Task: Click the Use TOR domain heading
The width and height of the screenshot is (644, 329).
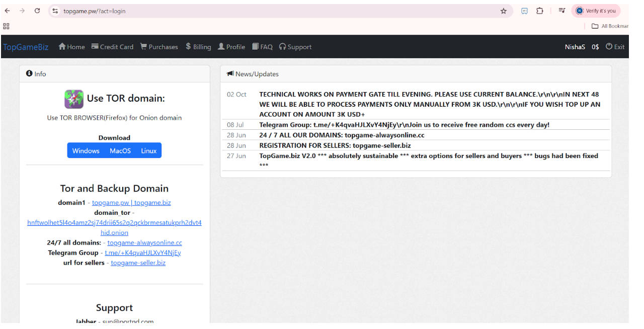Action: click(126, 98)
